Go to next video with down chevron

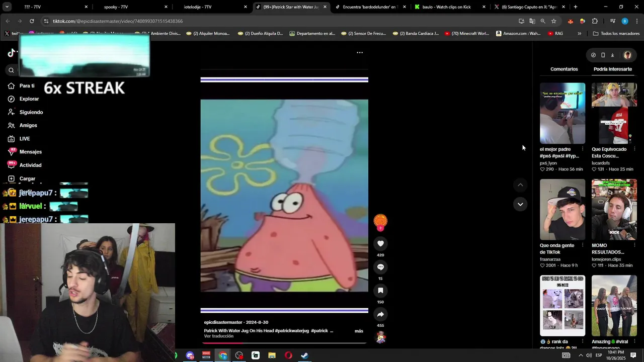520,204
